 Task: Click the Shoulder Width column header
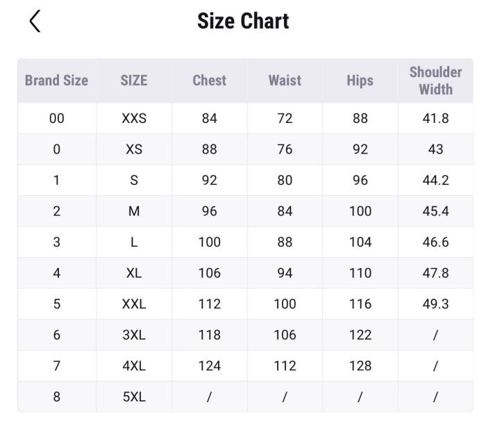point(435,81)
